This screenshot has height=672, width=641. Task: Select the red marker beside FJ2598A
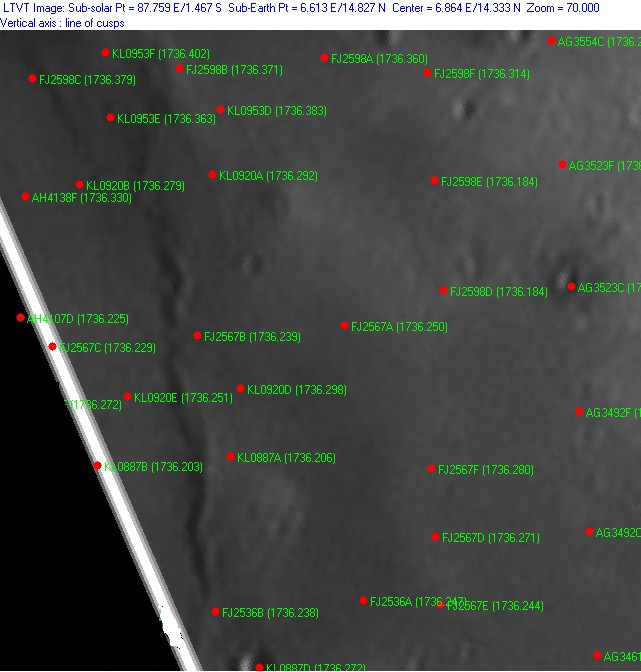pyautogui.click(x=325, y=58)
